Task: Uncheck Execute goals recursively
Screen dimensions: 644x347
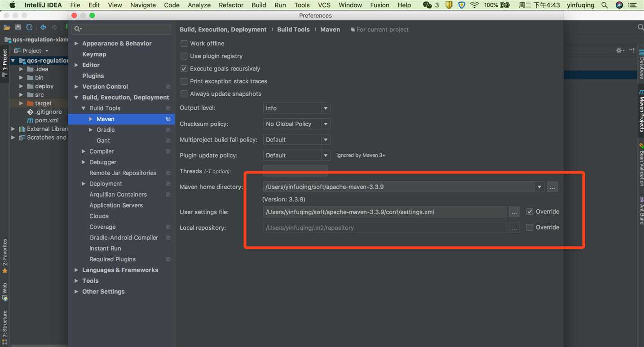Action: [184, 69]
